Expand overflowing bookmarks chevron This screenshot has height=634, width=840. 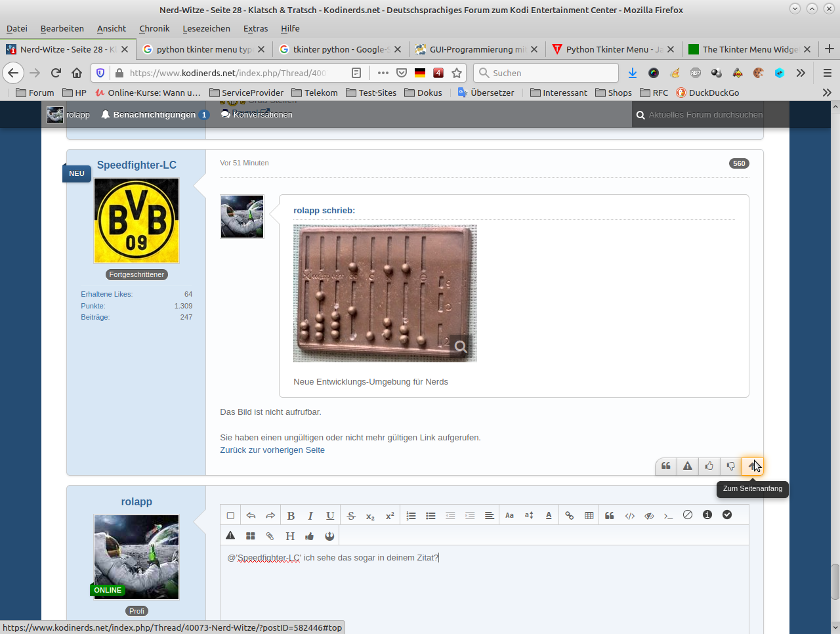tap(827, 93)
